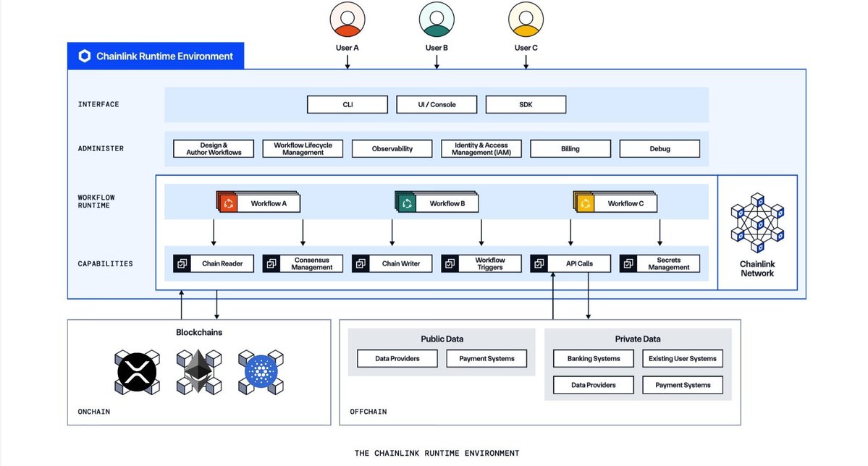Click the Consensus Management label
Viewport: 868px width, 466px height.
312,263
